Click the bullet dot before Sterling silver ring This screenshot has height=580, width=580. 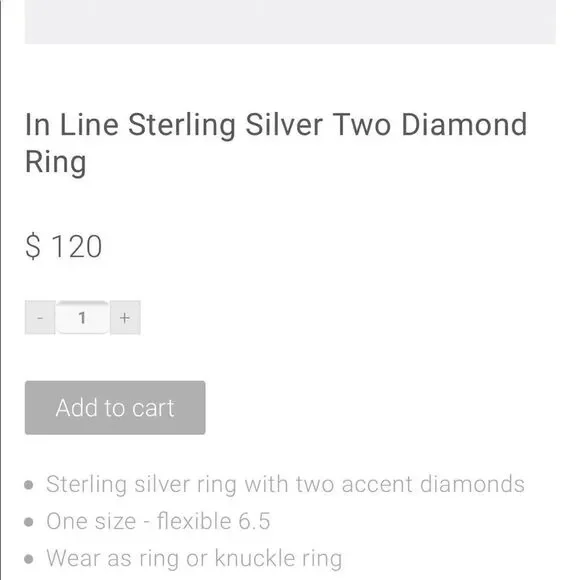29,485
